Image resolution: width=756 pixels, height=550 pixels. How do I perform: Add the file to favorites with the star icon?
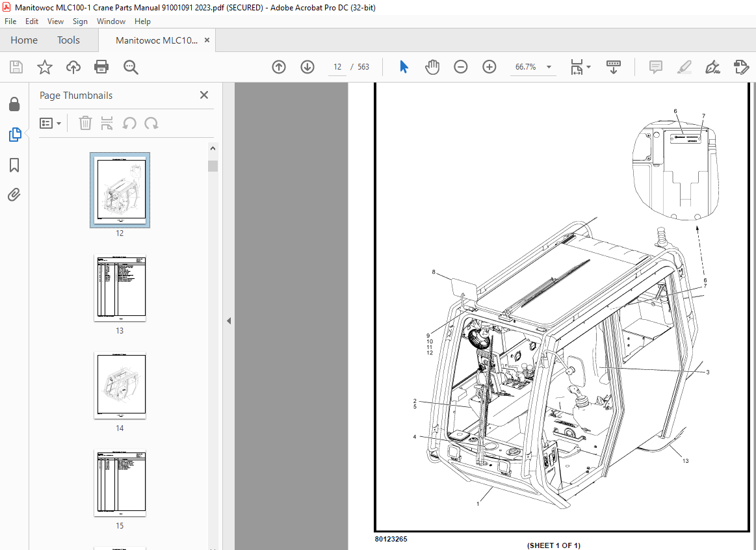(45, 67)
